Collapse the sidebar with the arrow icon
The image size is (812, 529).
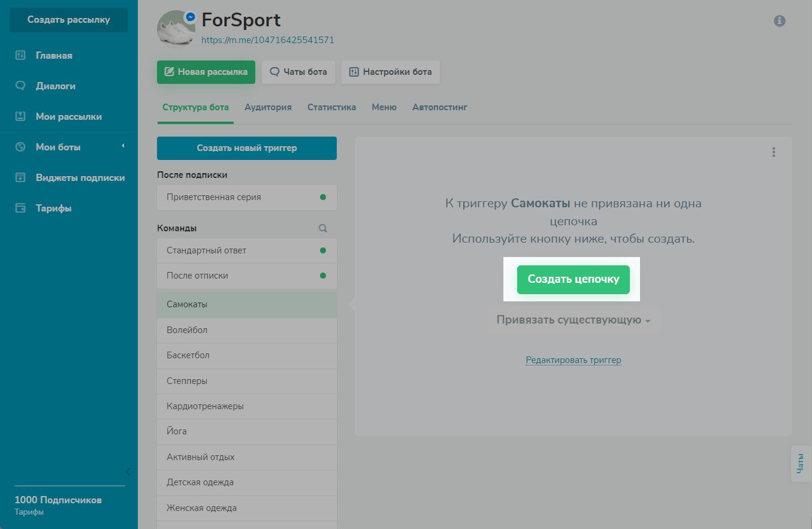(x=128, y=471)
